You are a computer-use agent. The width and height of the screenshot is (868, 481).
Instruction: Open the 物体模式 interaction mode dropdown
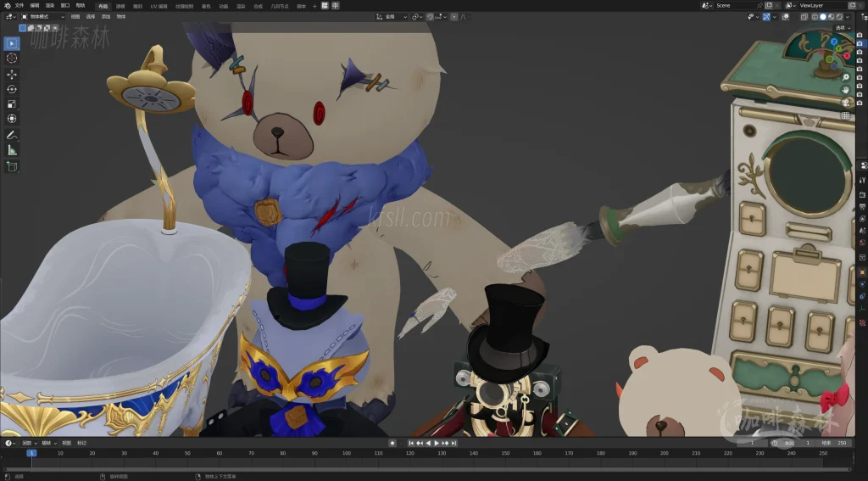coord(42,17)
